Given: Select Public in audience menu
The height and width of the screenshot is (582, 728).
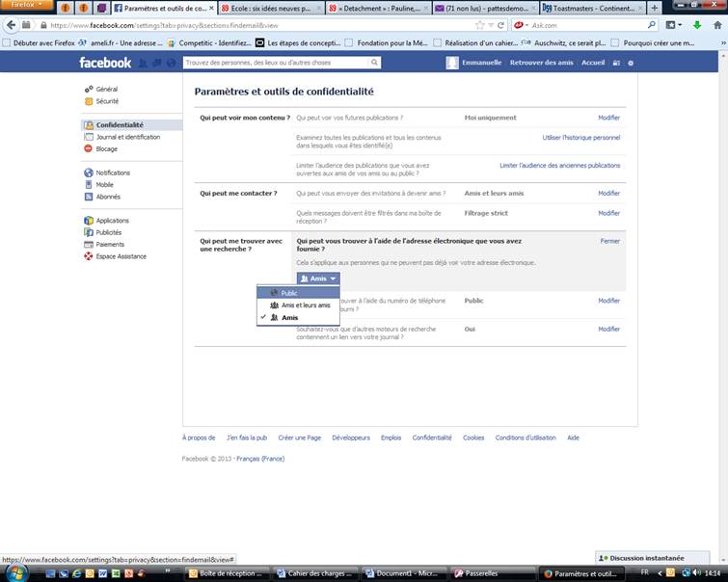Looking at the screenshot, I should pos(299,293).
